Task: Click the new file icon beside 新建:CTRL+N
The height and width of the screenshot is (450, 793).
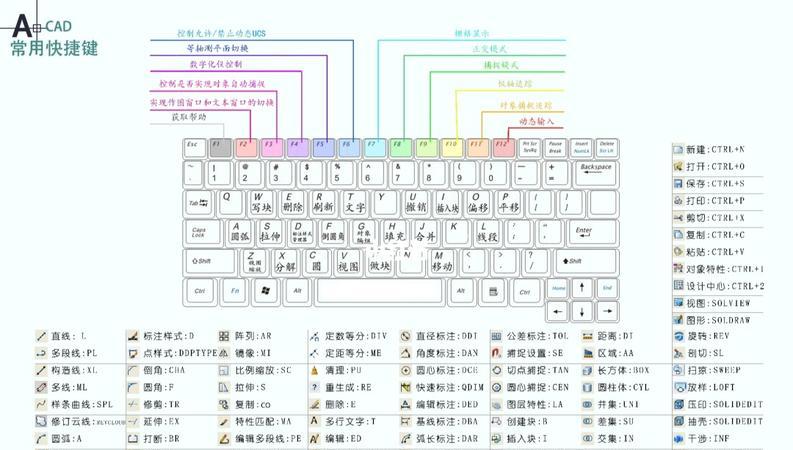Action: click(678, 150)
